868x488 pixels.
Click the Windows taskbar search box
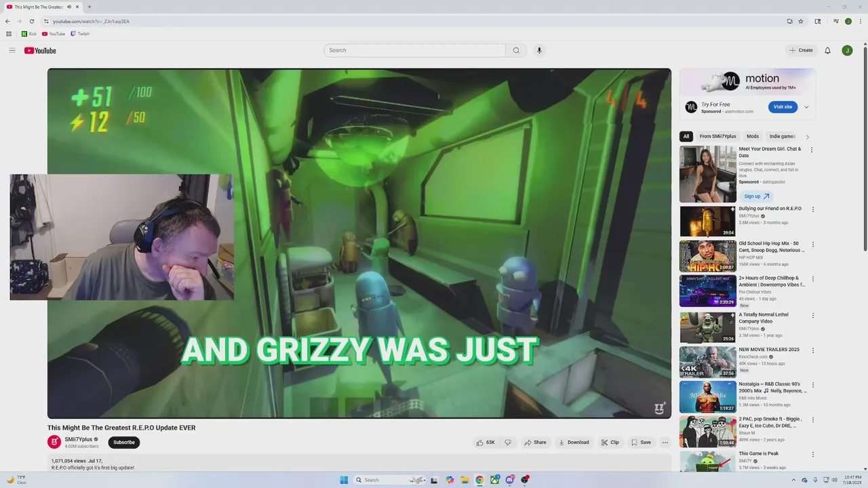389,480
